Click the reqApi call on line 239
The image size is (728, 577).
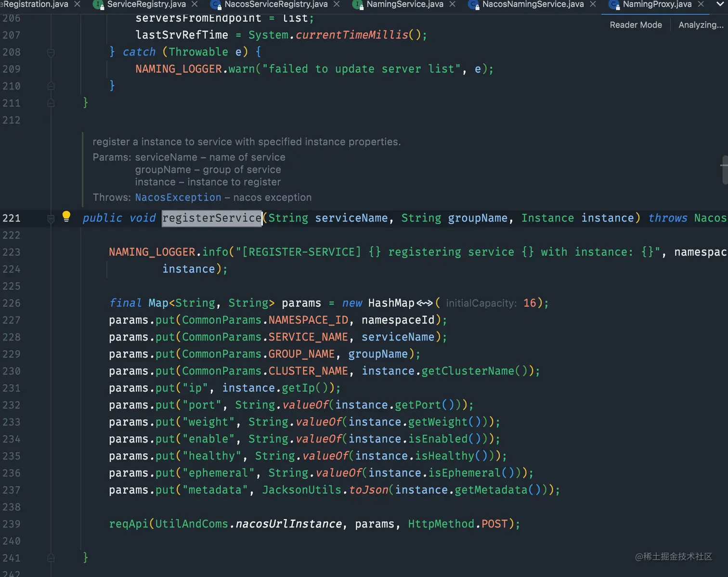click(128, 524)
